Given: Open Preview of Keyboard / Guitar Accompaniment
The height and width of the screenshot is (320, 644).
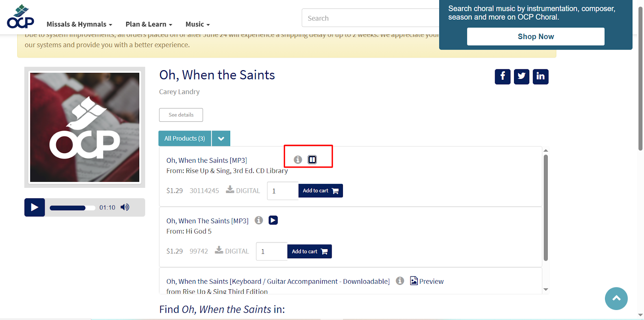Looking at the screenshot, I should (x=427, y=281).
